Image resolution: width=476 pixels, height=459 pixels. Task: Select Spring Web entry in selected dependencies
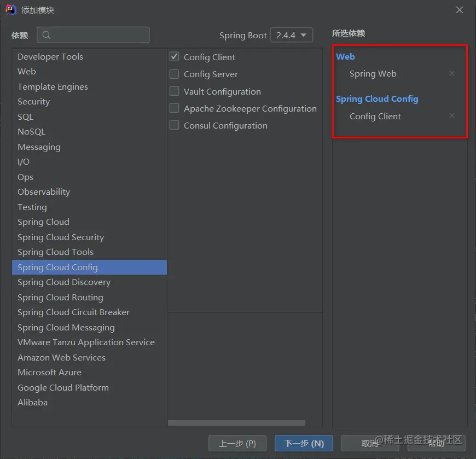[x=373, y=74]
